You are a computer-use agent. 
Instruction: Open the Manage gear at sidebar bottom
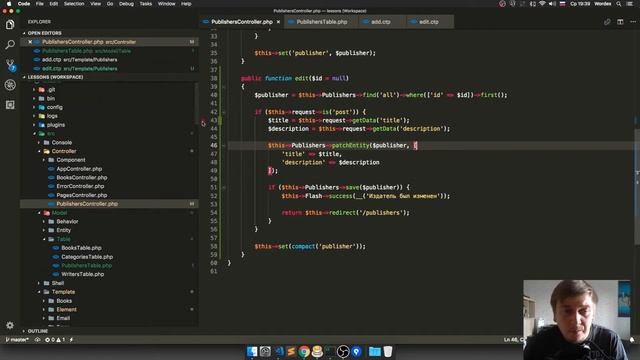pos(10,325)
